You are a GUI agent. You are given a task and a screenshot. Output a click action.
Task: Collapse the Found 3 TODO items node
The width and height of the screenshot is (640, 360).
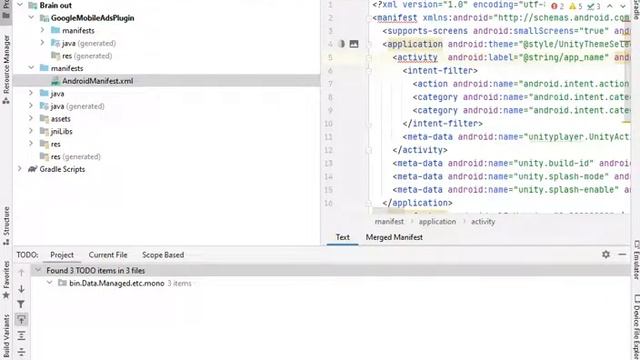pyautogui.click(x=38, y=270)
